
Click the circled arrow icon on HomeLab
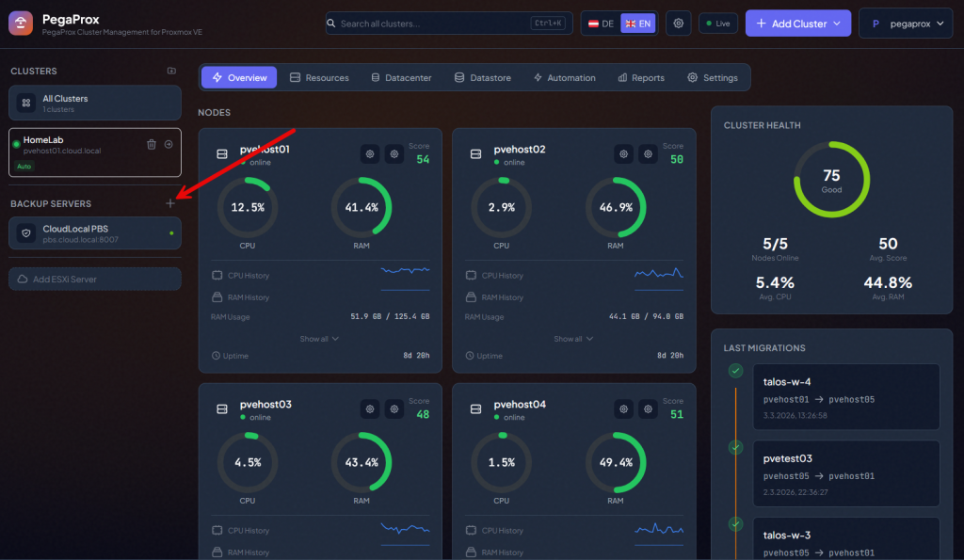[x=169, y=144]
